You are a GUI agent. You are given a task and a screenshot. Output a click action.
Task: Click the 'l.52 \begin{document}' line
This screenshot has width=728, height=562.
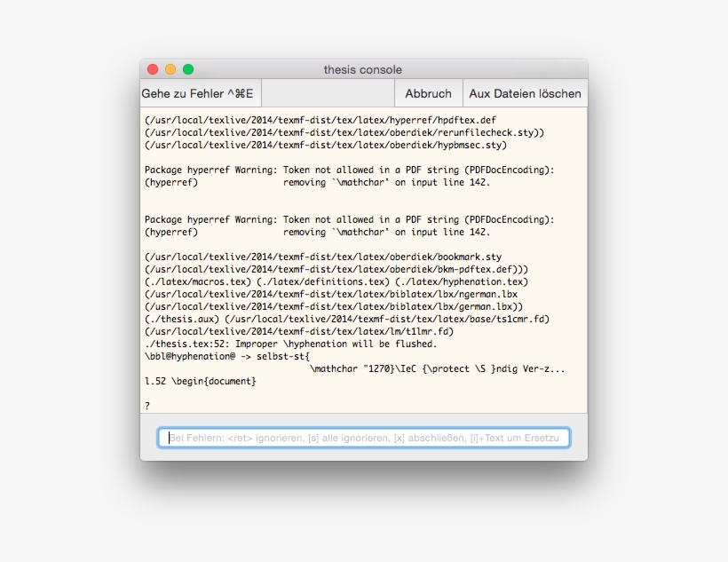click(200, 381)
